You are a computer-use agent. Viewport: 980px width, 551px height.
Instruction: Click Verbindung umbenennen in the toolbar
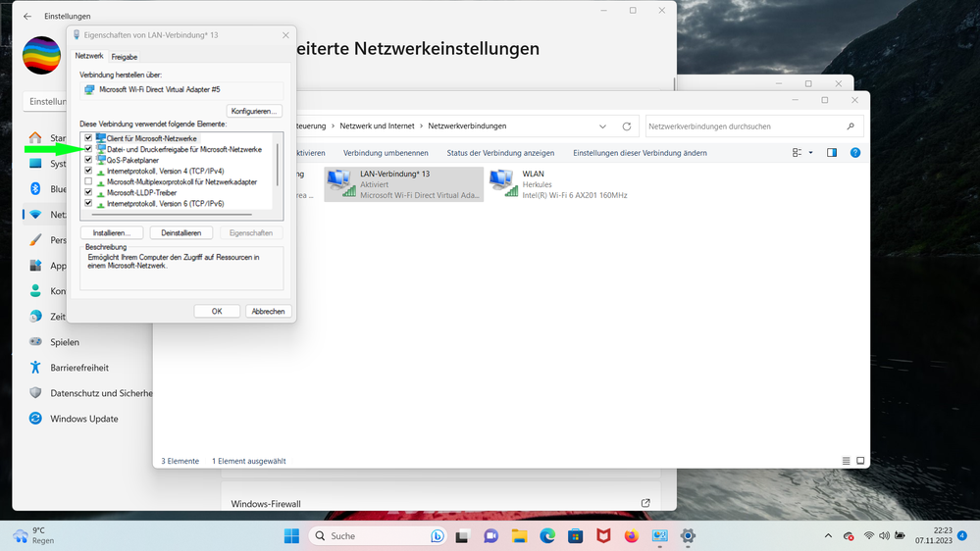pos(386,153)
